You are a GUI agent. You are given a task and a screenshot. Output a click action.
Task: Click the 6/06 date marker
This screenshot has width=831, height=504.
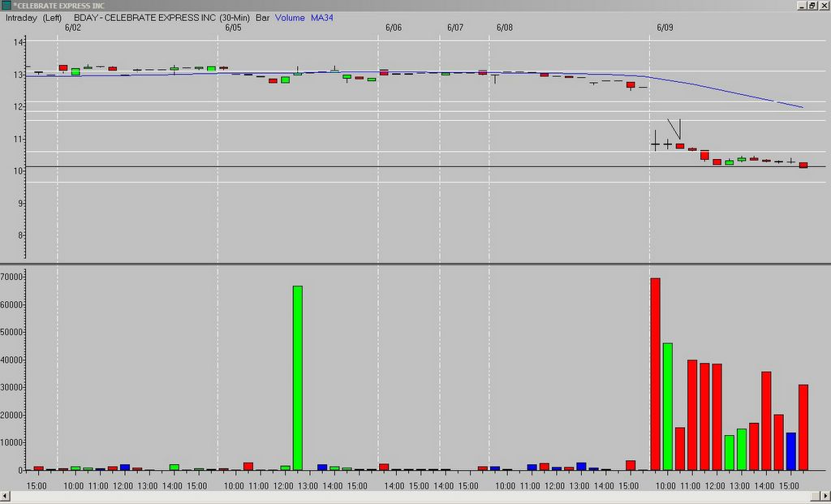tap(394, 28)
